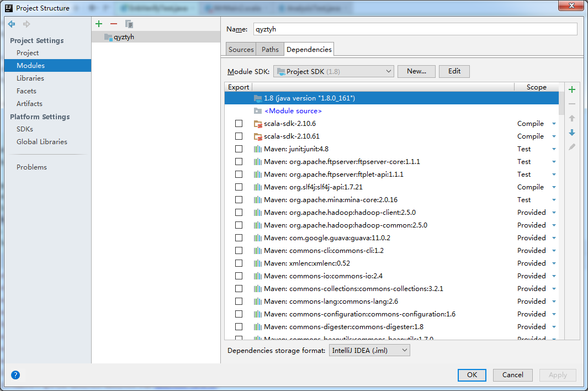The image size is (588, 391).
Task: Open scope dropdown for commons-digester:1.8
Action: (554, 327)
